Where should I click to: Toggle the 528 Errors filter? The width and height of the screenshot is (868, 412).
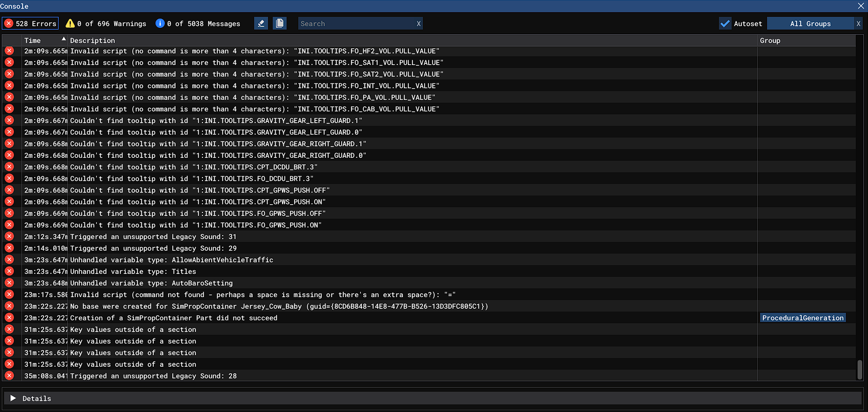30,24
